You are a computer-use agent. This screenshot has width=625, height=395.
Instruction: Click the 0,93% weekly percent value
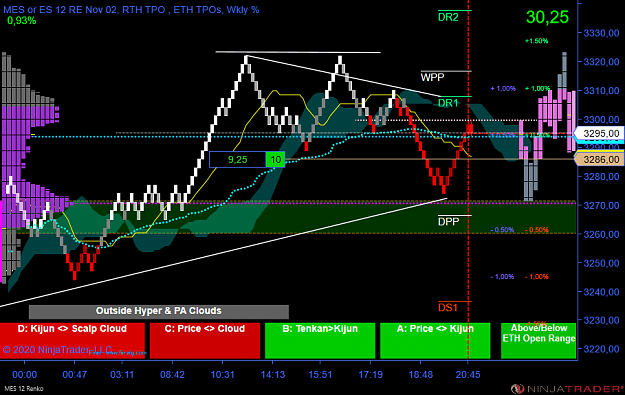[x=22, y=21]
